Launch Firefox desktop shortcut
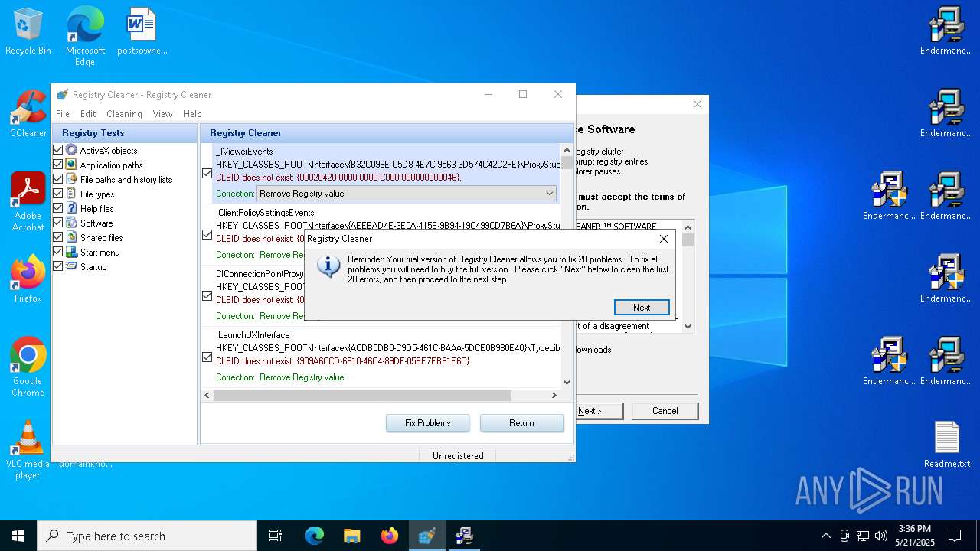 click(28, 279)
